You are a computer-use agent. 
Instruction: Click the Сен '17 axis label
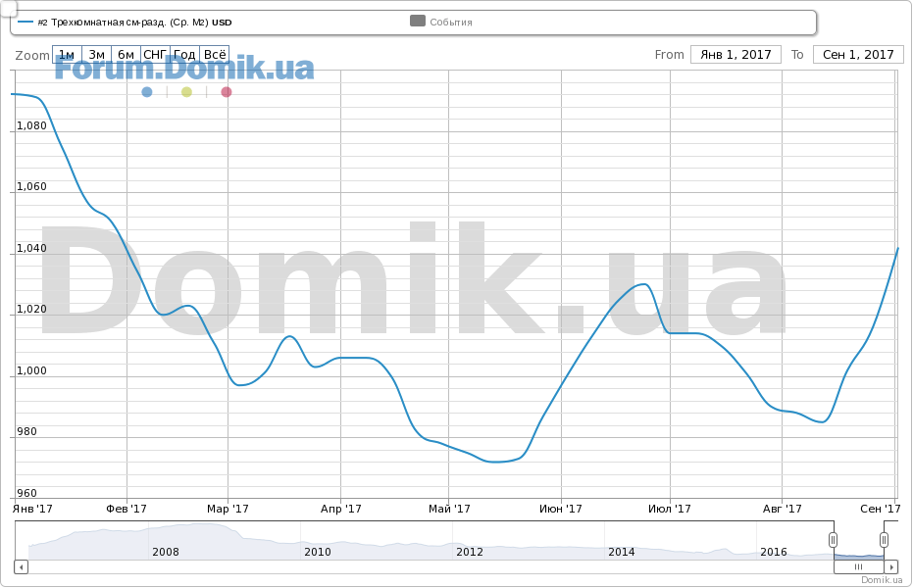click(881, 509)
